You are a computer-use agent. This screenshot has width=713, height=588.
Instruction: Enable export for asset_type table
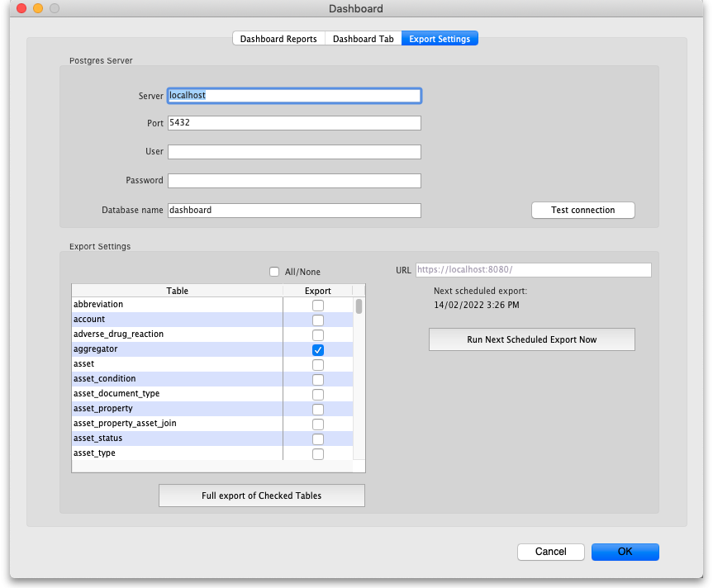tap(318, 454)
